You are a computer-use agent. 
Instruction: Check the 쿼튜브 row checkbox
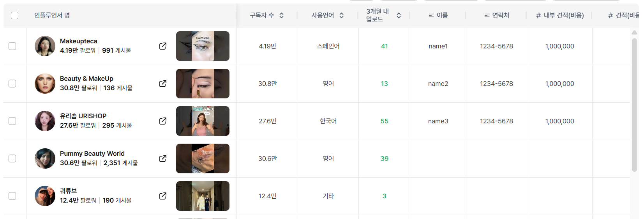[x=12, y=196]
